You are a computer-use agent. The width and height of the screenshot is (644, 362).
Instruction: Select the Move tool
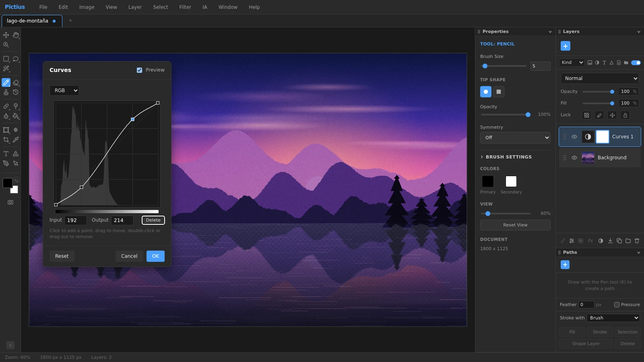click(x=6, y=35)
